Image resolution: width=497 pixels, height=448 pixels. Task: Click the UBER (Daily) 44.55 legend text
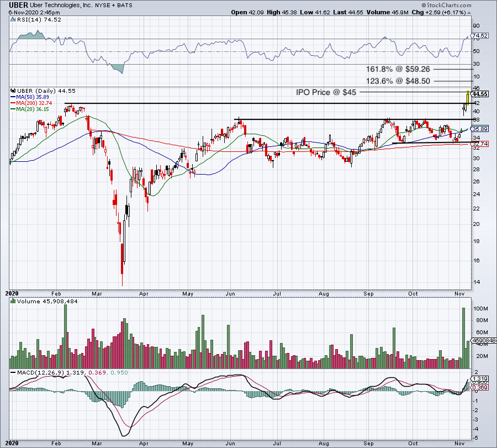pyautogui.click(x=46, y=91)
